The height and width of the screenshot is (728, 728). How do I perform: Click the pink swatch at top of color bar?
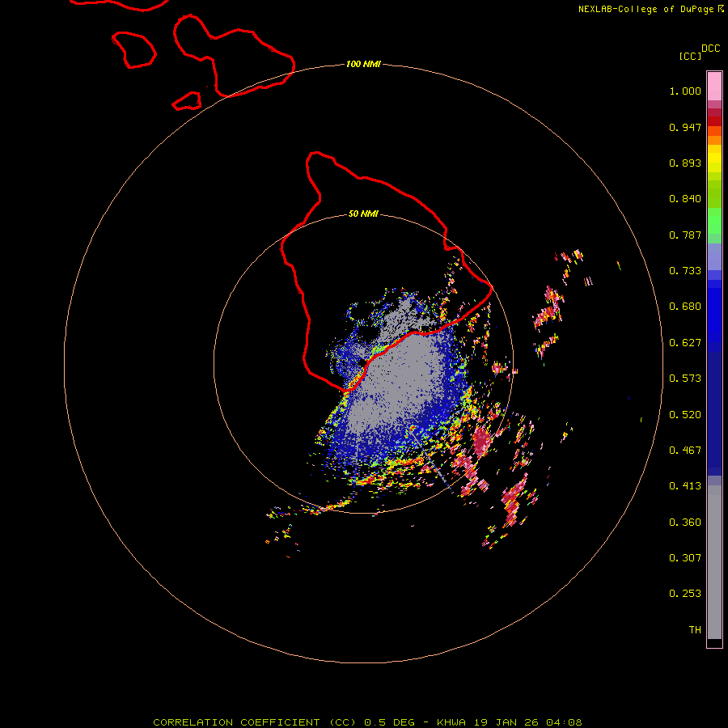click(x=714, y=86)
